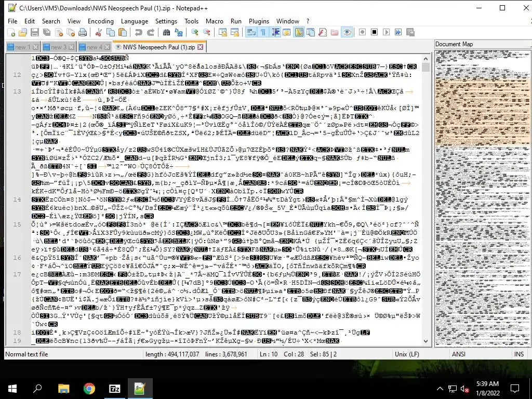Screen dimensions: 532x399
Task: Create a new document with New icon
Action: 11,32
